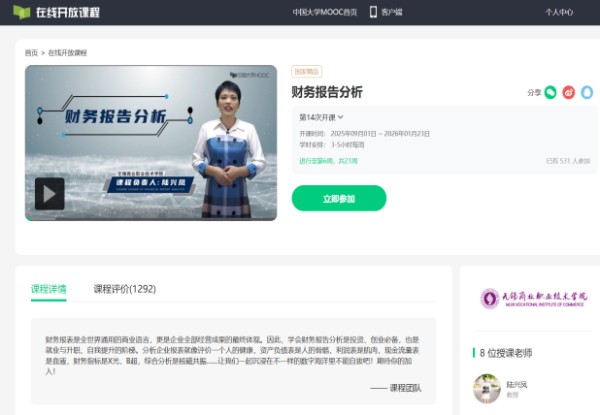600x415 pixels.
Task: Click the 国家精品 course badge
Action: [305, 72]
